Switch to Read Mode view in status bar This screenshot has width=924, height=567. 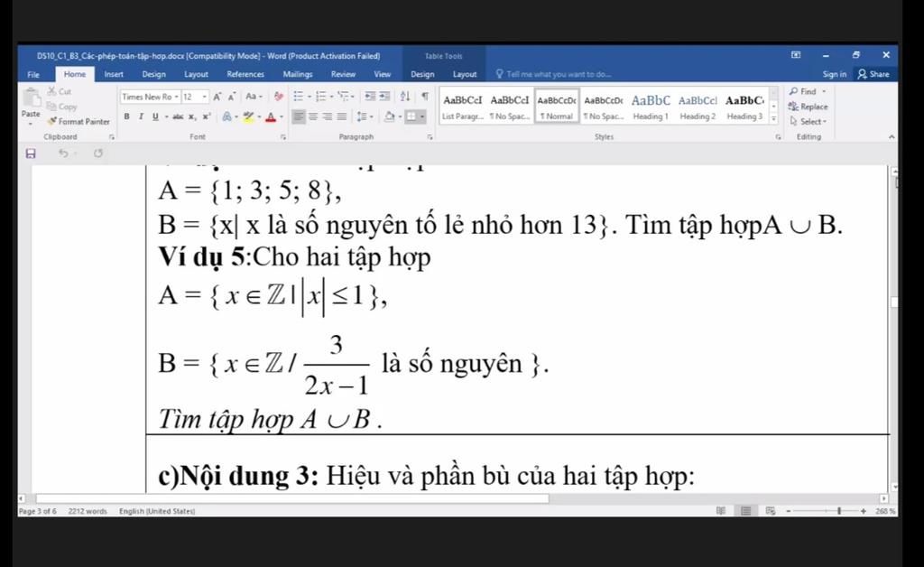(x=721, y=511)
